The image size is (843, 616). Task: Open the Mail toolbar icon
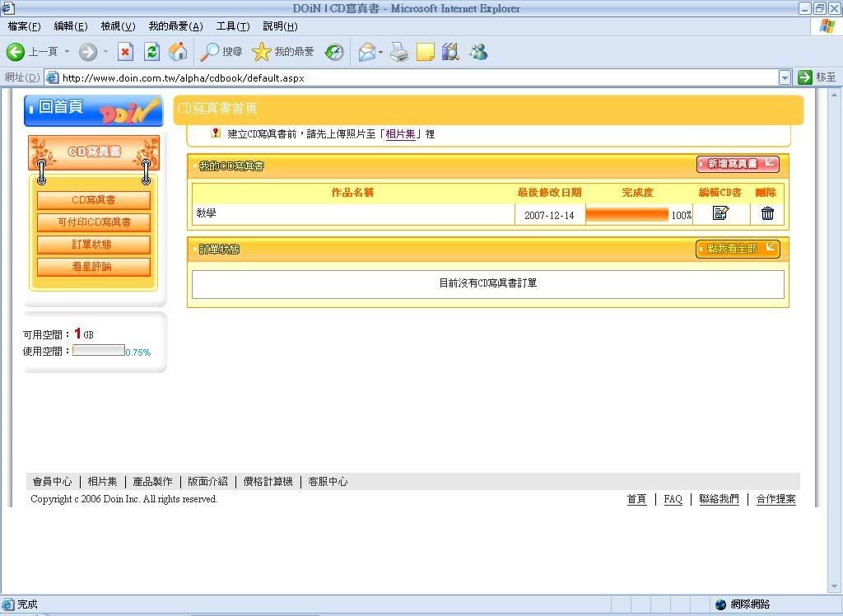click(x=366, y=53)
